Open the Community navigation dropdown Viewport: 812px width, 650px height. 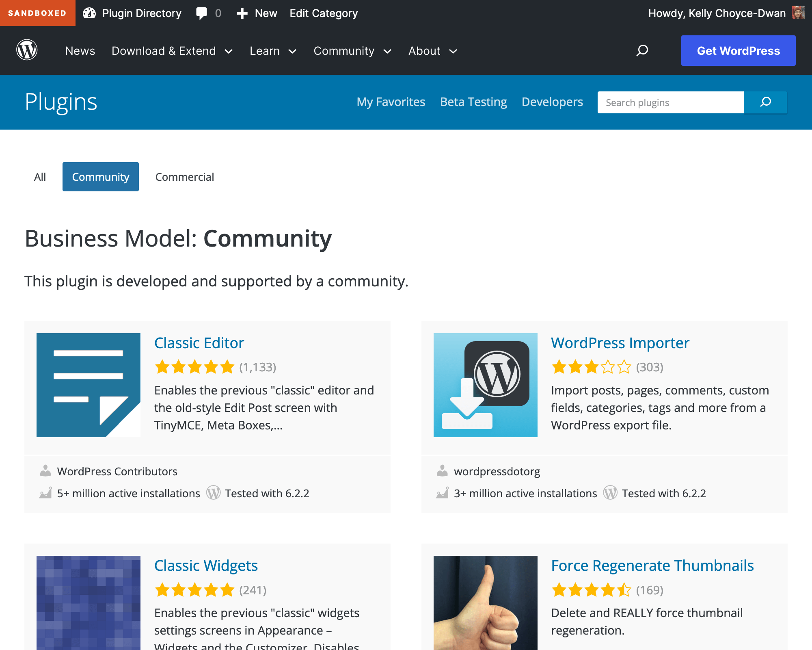pos(352,51)
